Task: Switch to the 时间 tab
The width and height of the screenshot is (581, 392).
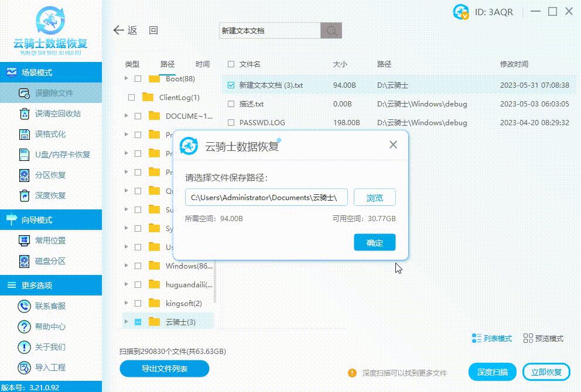Action: [x=203, y=64]
